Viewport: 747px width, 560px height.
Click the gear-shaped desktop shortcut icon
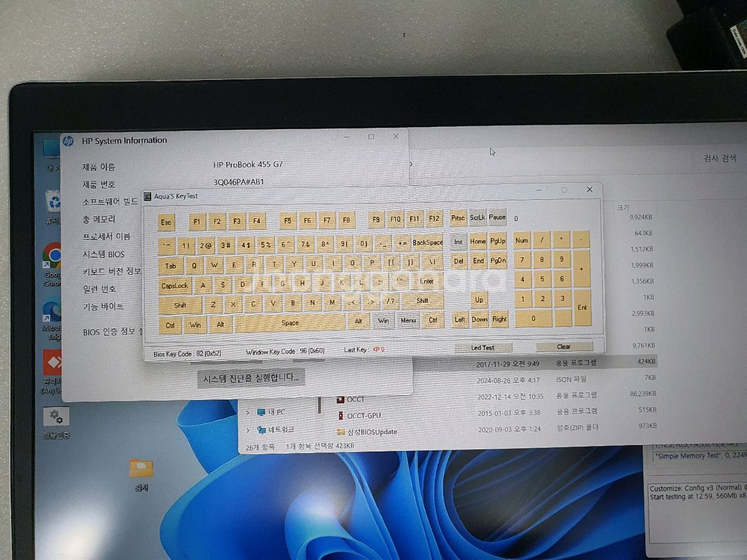[55, 417]
